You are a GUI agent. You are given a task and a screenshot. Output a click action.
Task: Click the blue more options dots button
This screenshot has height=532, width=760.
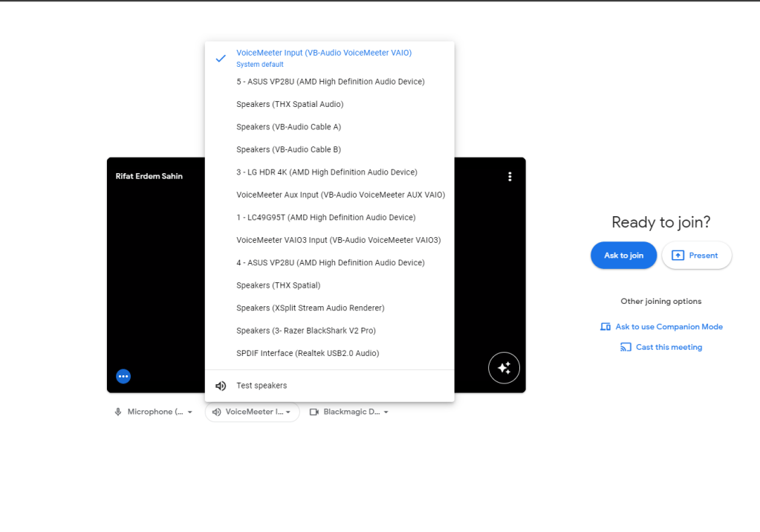pyautogui.click(x=123, y=376)
